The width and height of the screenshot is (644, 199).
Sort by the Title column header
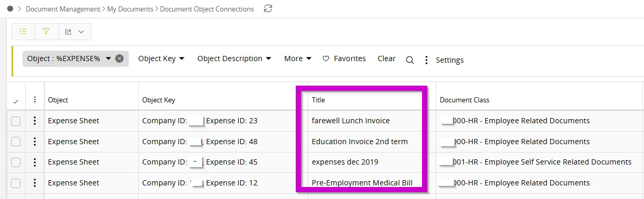pyautogui.click(x=318, y=100)
